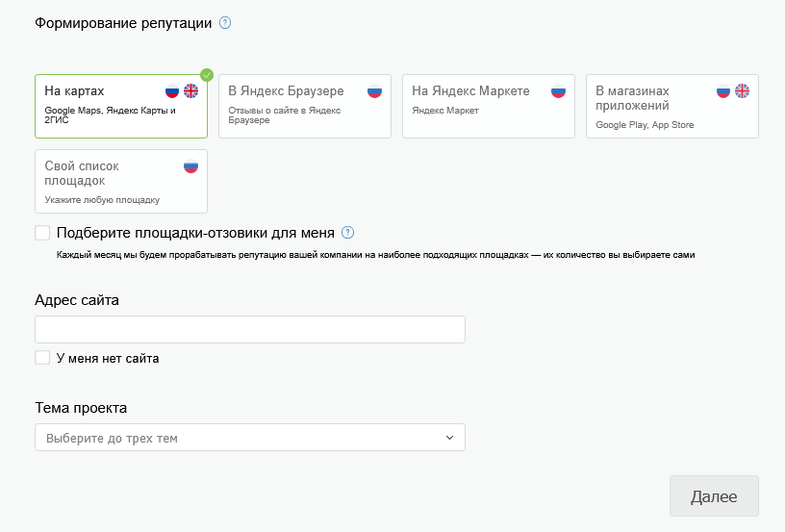Click Russian flag on В Яндекс Браузере card
Image resolution: width=785 pixels, height=532 pixels.
pyautogui.click(x=374, y=91)
